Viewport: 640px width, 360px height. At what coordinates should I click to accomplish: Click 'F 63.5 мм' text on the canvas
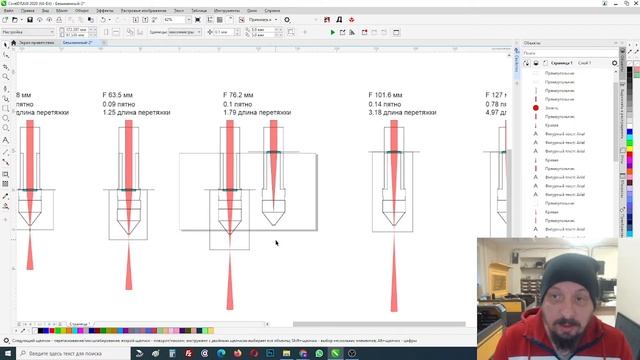[118, 95]
